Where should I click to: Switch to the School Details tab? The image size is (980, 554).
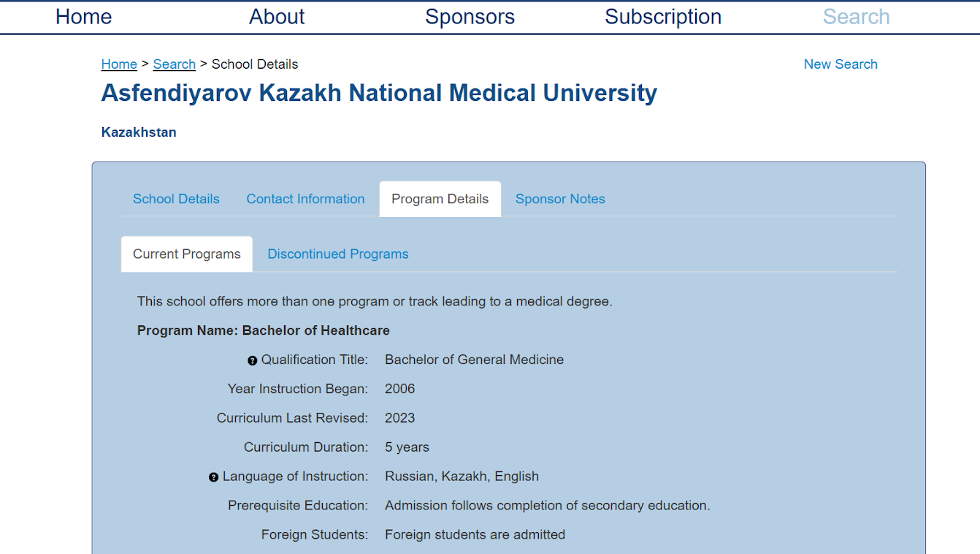[x=176, y=199]
